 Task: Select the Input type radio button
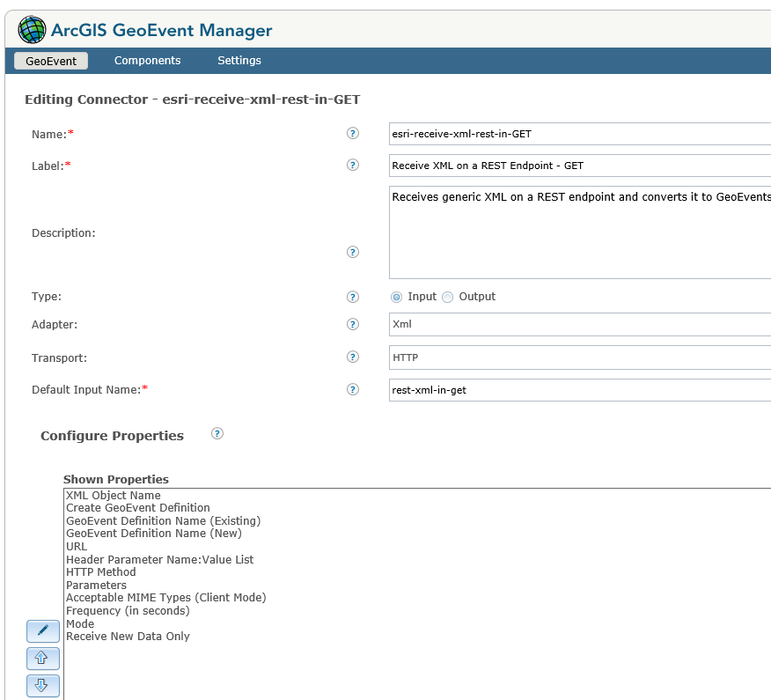(396, 297)
